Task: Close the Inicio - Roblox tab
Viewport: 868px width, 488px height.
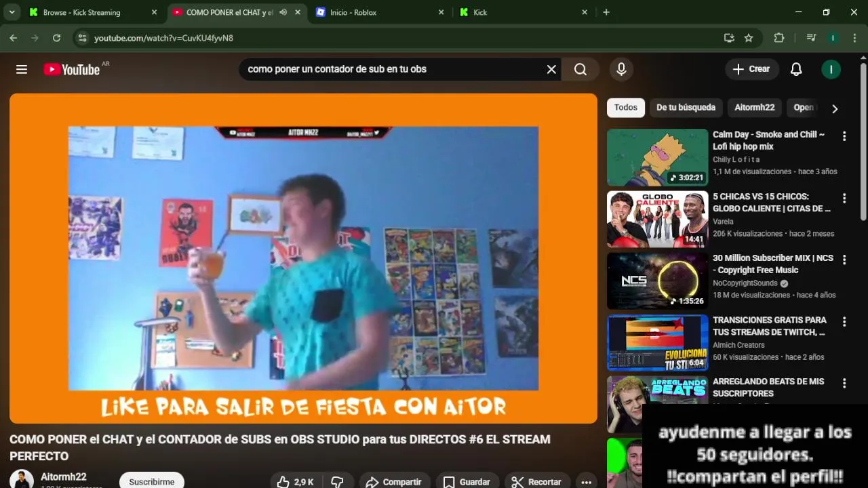Action: pos(441,12)
